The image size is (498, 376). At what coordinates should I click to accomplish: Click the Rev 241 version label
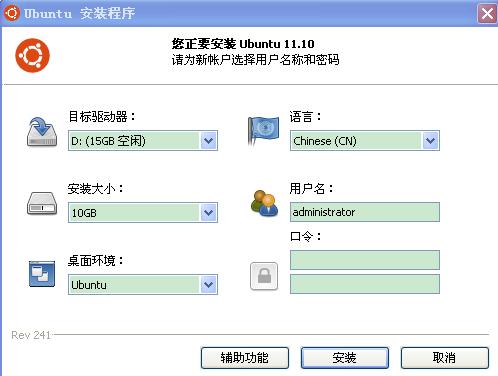point(31,335)
